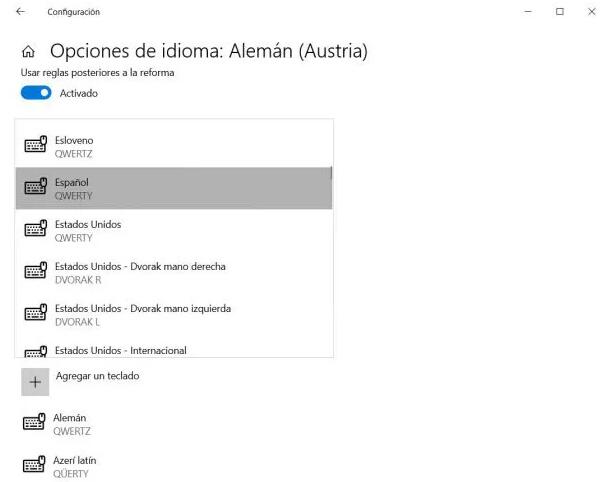Viewport: 605px width, 482px height.
Task: Click the Español keyboard icon
Action: [35, 186]
